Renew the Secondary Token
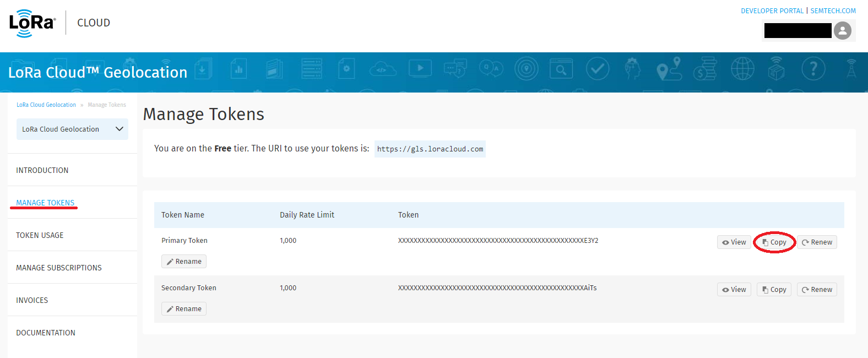Screen dimensions: 868x358 pos(817,290)
